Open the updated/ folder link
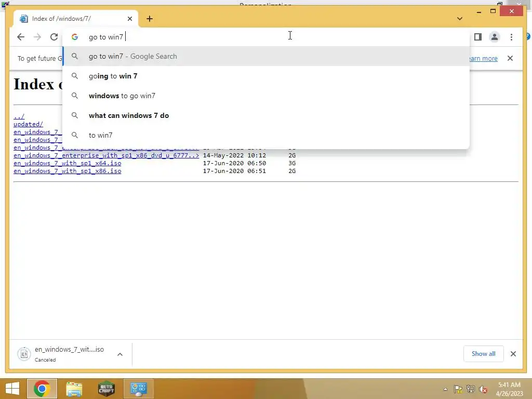The height and width of the screenshot is (399, 532). 28,124
